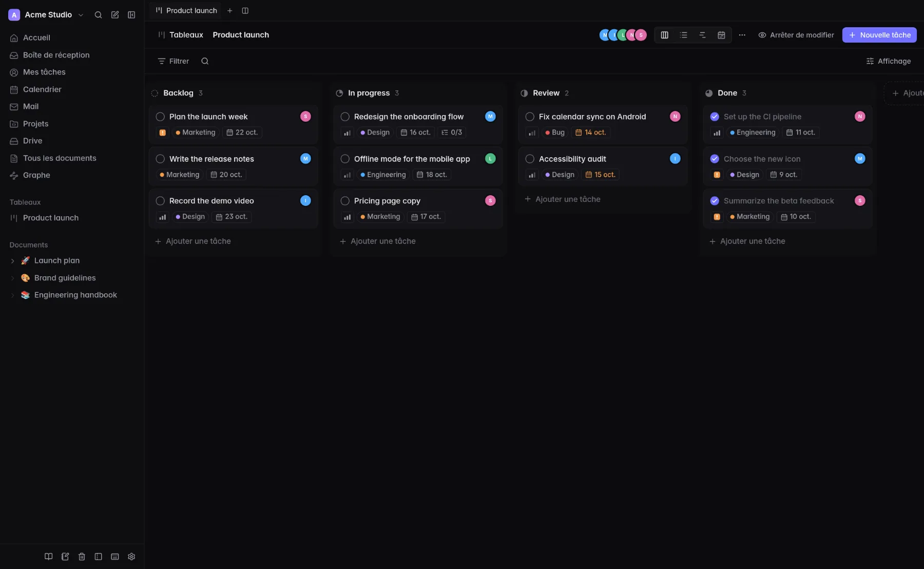Mark Accessibility audit as complete
The image size is (924, 569).
pyautogui.click(x=530, y=159)
